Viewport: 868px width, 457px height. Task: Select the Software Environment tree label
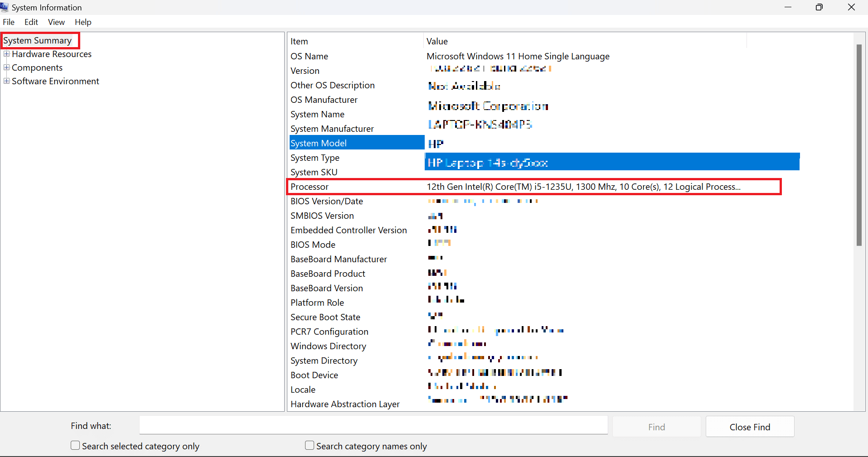point(55,82)
